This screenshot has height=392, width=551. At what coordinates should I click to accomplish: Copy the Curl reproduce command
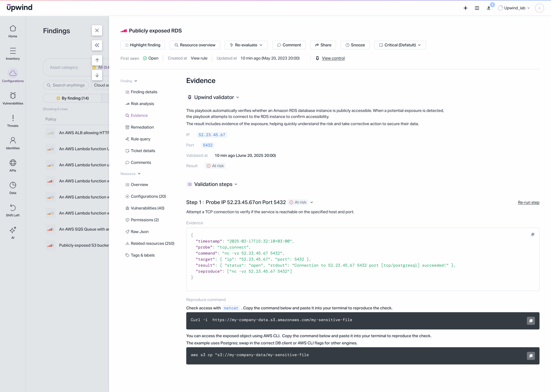pos(531,321)
